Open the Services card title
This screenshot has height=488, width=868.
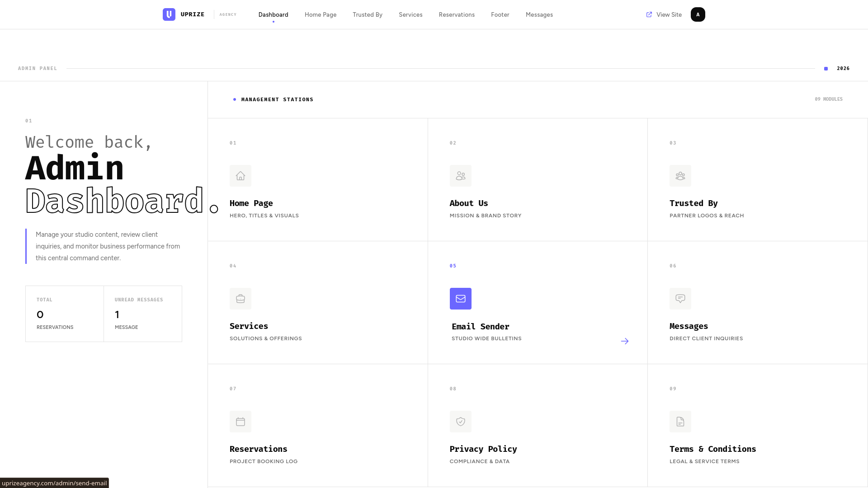[249, 326]
